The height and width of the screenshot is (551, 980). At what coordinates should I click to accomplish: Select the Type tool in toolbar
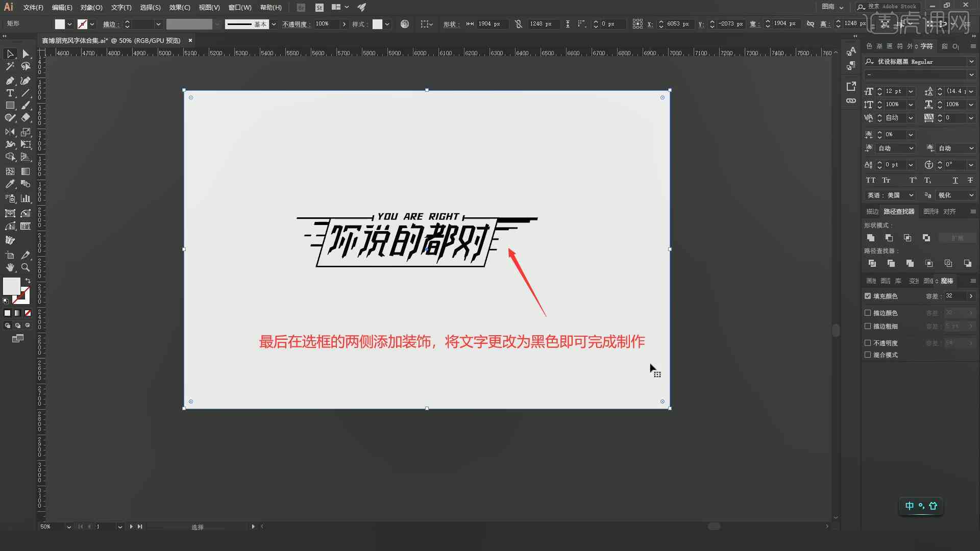(10, 93)
